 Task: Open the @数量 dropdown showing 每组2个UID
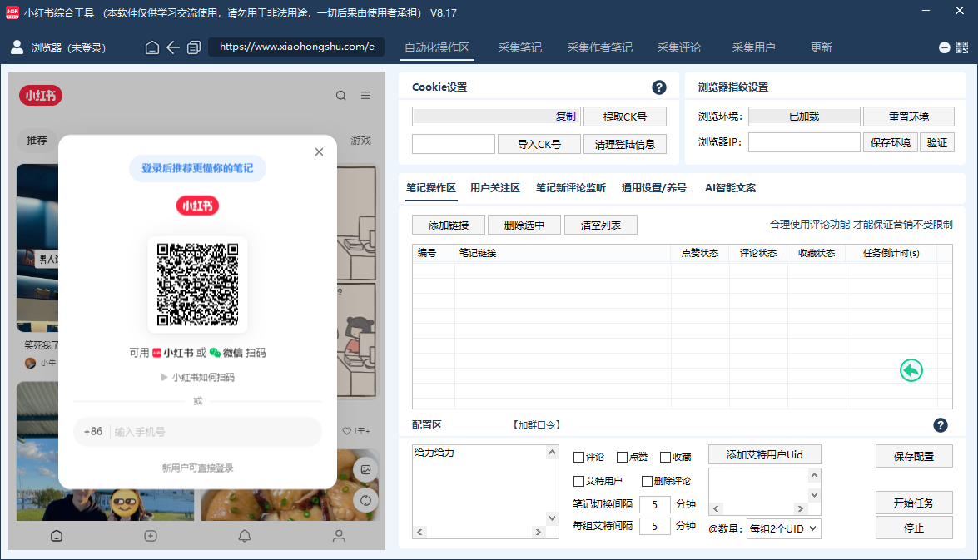pyautogui.click(x=783, y=528)
